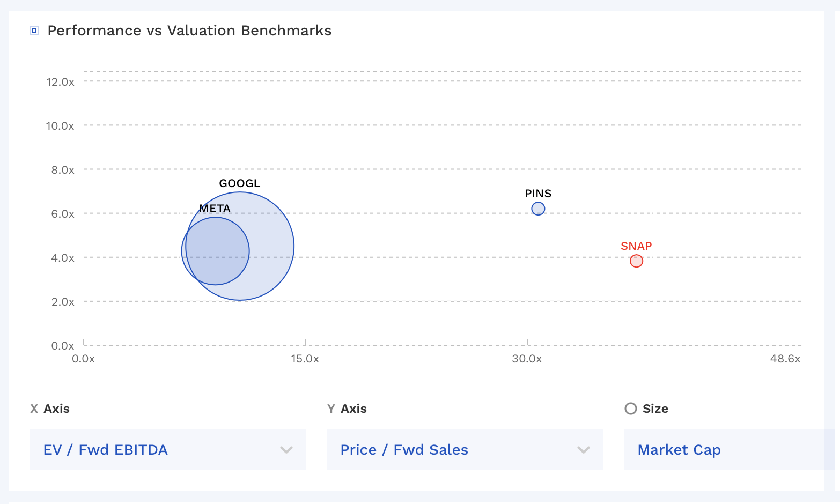Viewport: 840px width, 504px height.
Task: Click the chart icon beside the Performance title
Action: coord(34,31)
